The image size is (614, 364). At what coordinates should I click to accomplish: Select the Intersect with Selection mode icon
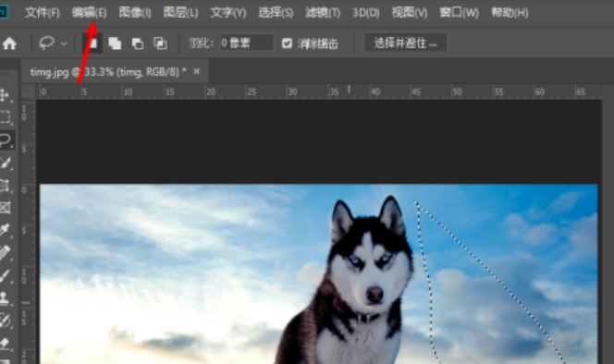click(x=160, y=43)
